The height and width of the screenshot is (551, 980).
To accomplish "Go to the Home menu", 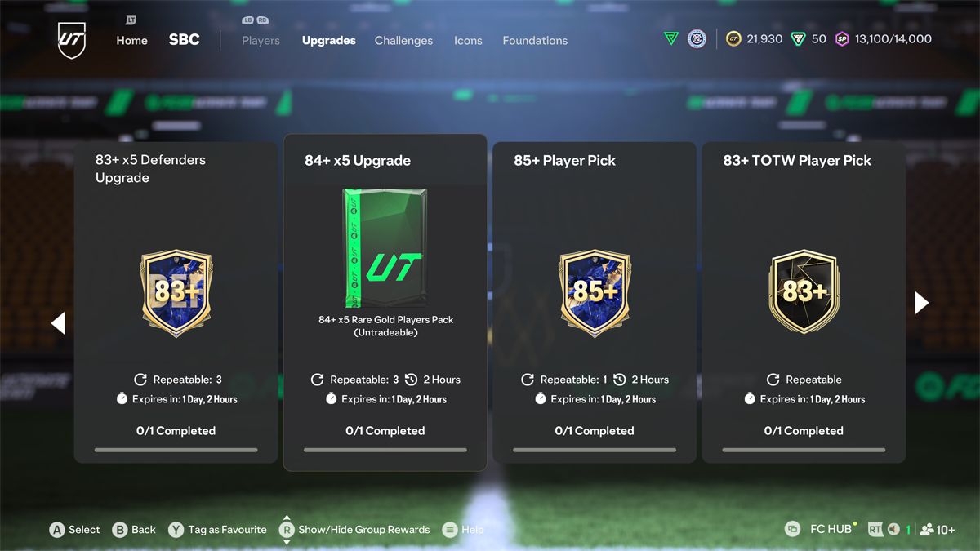I will 131,40.
